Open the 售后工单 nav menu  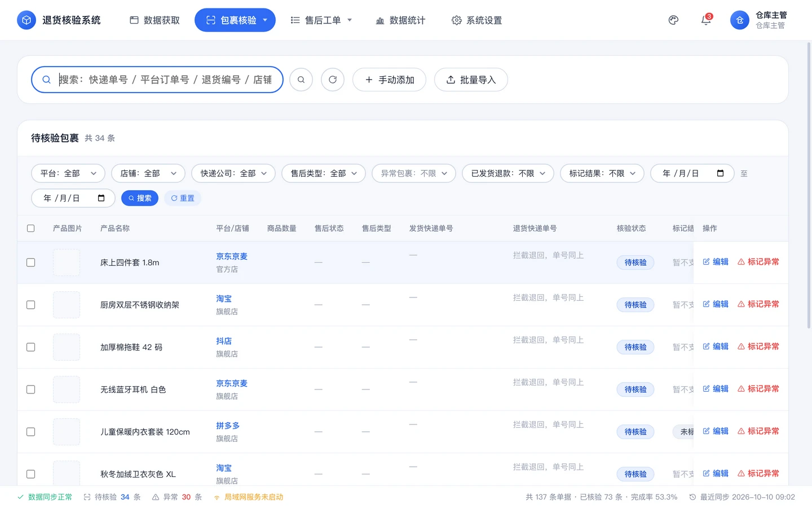(x=321, y=20)
